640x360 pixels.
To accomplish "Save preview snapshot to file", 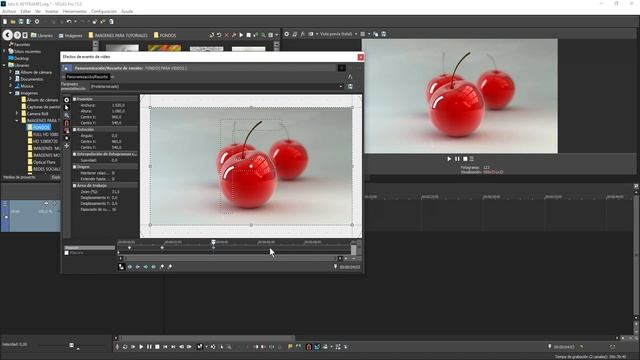I will [384, 34].
